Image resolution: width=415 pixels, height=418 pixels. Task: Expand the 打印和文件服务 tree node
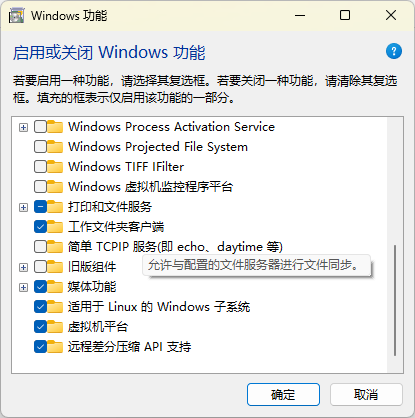tap(23, 207)
